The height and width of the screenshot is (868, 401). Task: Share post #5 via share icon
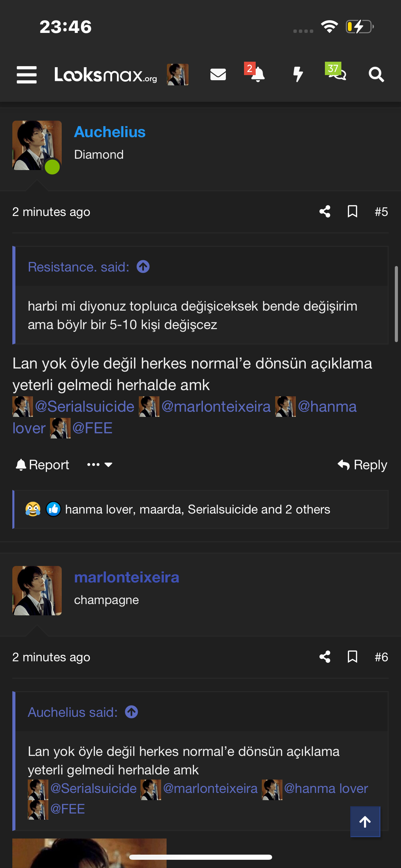(x=325, y=212)
